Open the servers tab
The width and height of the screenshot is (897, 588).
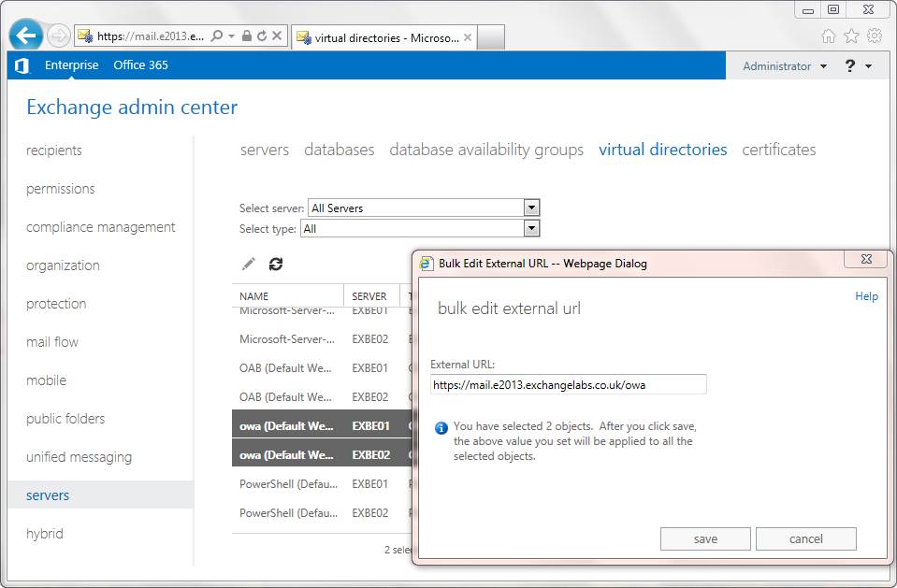pyautogui.click(x=265, y=150)
